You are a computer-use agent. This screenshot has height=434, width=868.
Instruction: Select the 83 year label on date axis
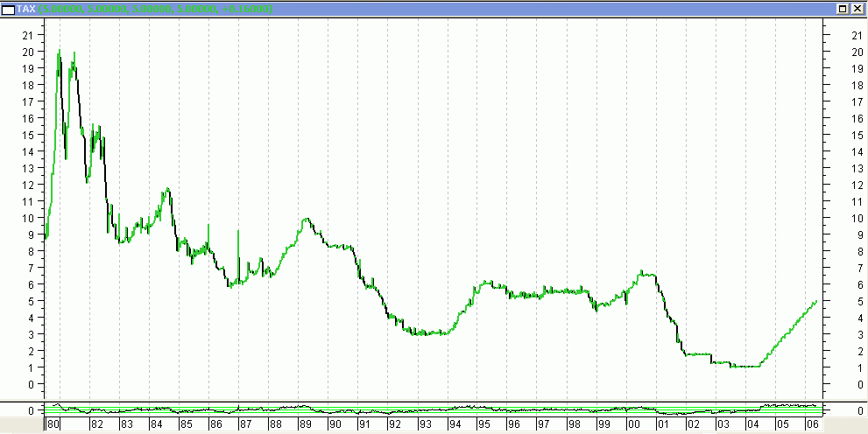pyautogui.click(x=127, y=424)
